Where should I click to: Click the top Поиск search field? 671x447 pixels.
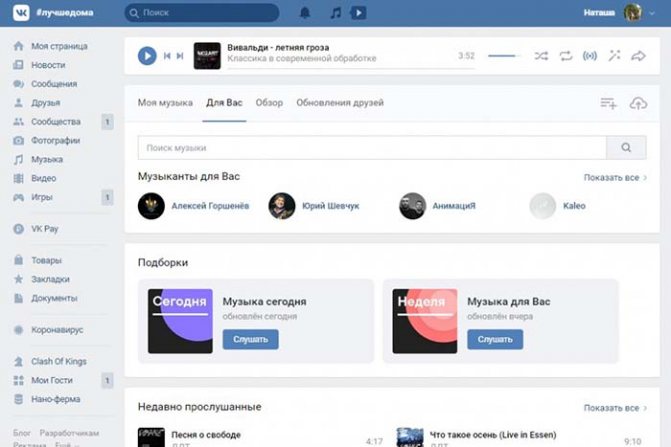coord(202,13)
